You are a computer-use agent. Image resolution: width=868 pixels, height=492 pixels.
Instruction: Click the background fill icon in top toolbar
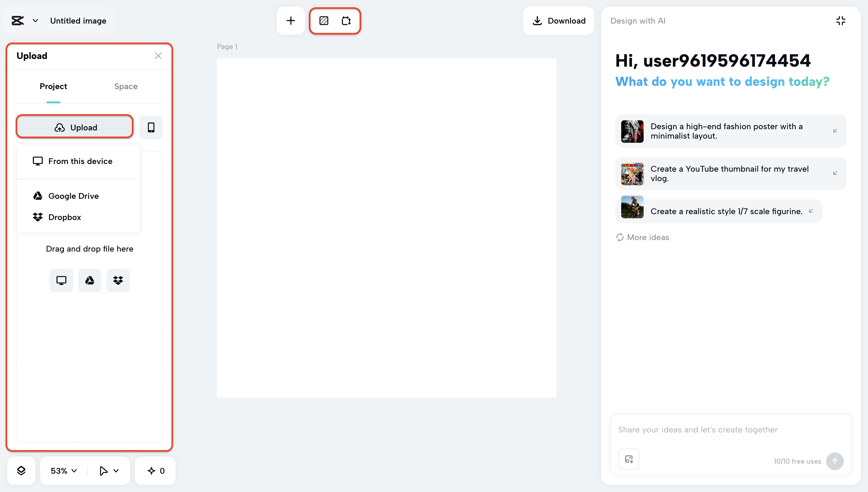coord(324,21)
